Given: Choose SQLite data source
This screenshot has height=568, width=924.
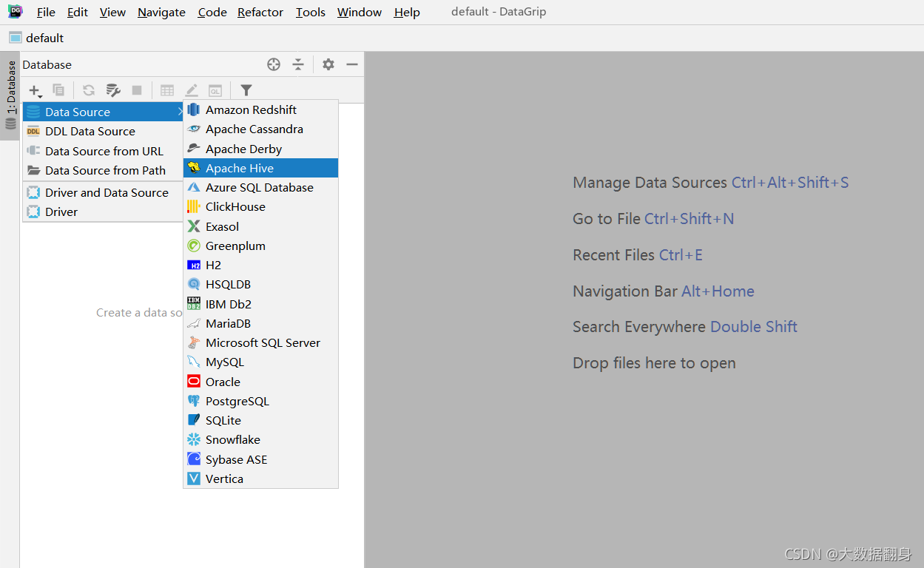Looking at the screenshot, I should 260,420.
